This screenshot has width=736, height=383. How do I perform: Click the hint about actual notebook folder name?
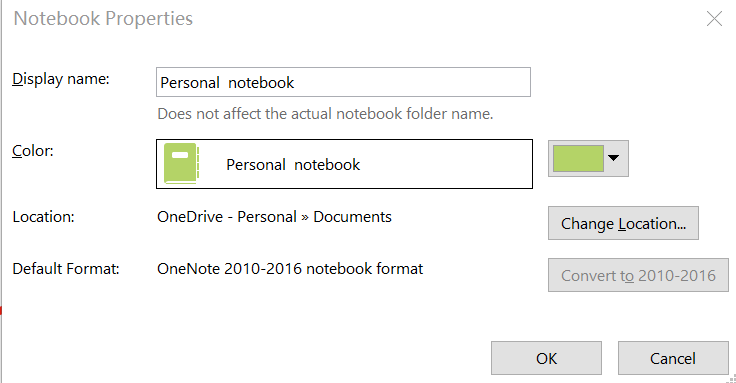[x=325, y=114]
